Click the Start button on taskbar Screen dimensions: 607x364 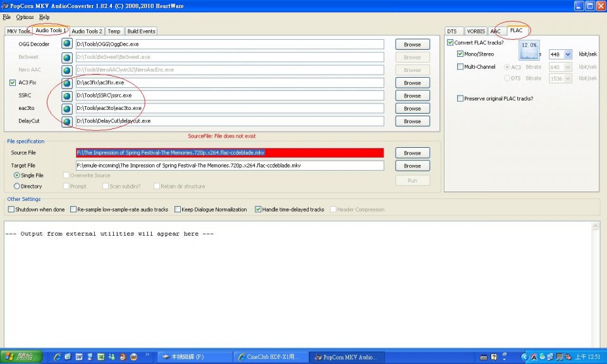21,356
